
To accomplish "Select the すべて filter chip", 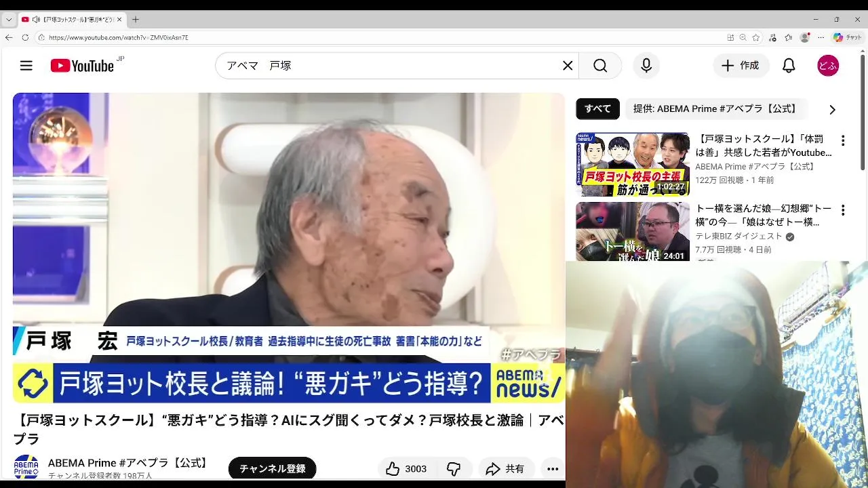I will click(x=597, y=108).
